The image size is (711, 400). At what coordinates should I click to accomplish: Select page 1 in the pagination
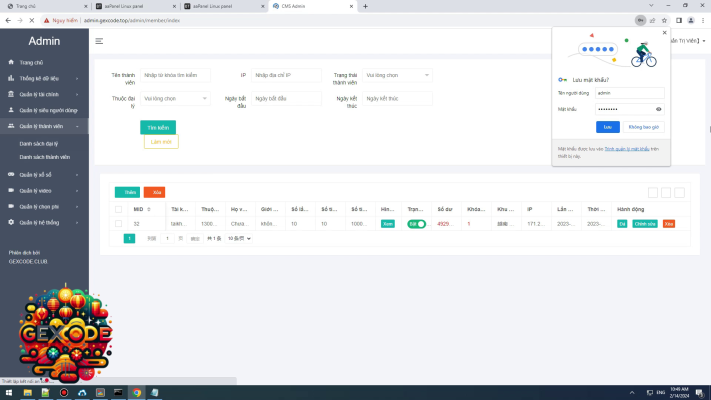click(x=129, y=239)
